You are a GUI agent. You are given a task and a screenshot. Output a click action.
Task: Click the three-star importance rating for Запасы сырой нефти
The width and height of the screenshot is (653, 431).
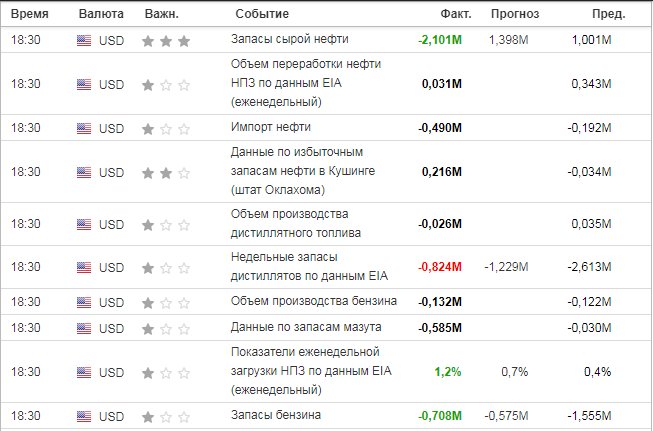click(x=166, y=41)
